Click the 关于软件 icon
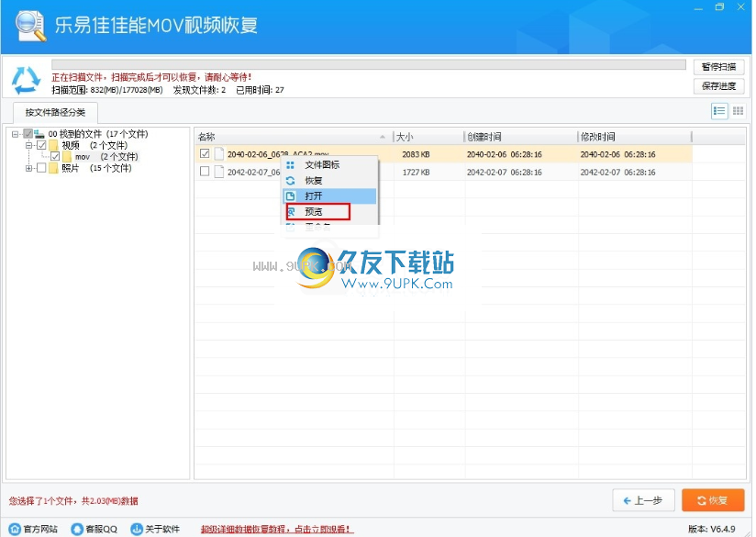Screen dimensions: 756x537 (137, 529)
